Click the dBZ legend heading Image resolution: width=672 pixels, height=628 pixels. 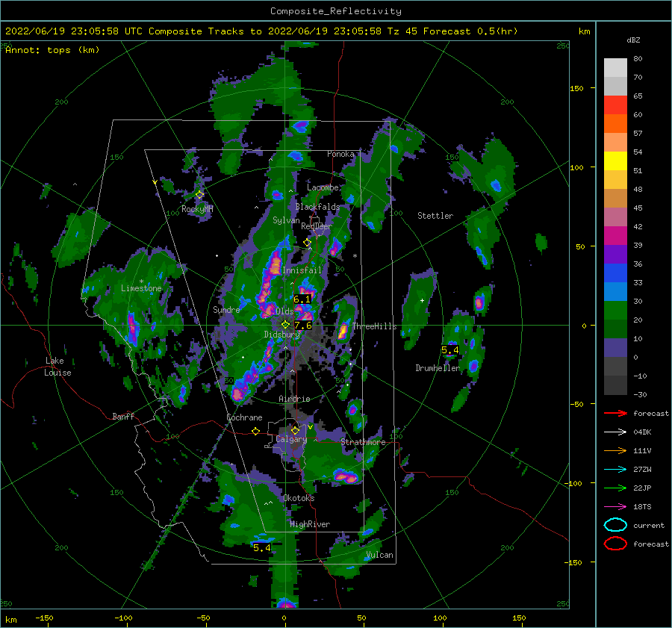click(633, 40)
